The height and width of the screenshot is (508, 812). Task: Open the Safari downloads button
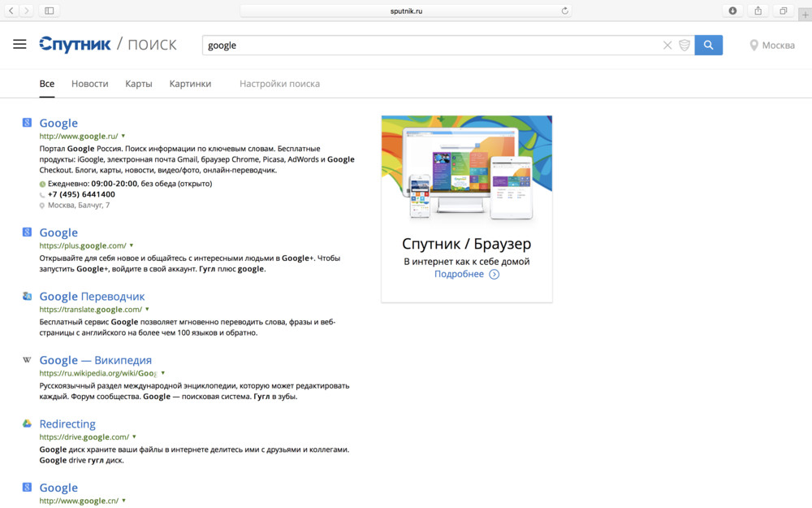(732, 11)
